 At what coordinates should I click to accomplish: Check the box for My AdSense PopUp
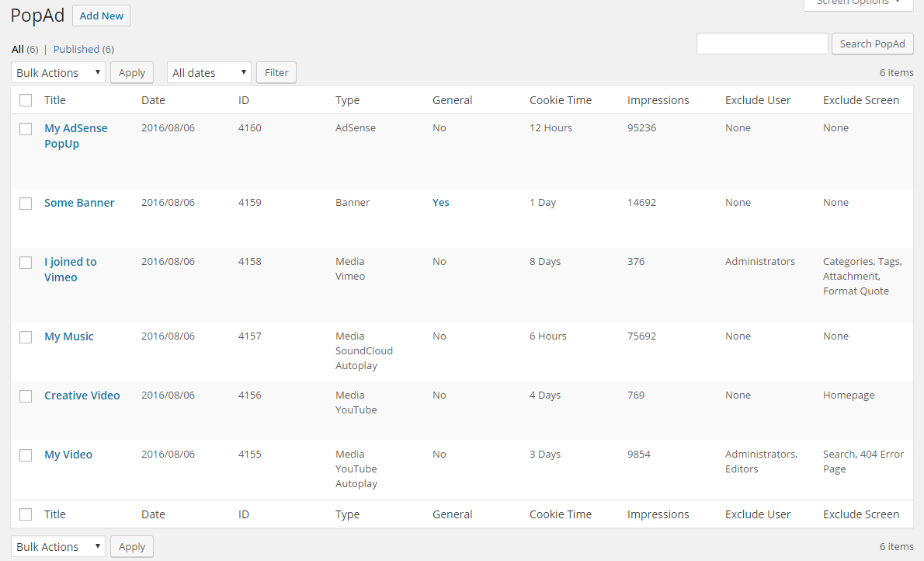pos(26,129)
